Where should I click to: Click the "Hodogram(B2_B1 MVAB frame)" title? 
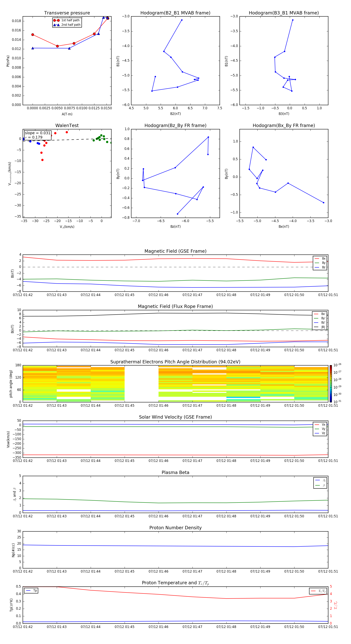coord(175,13)
